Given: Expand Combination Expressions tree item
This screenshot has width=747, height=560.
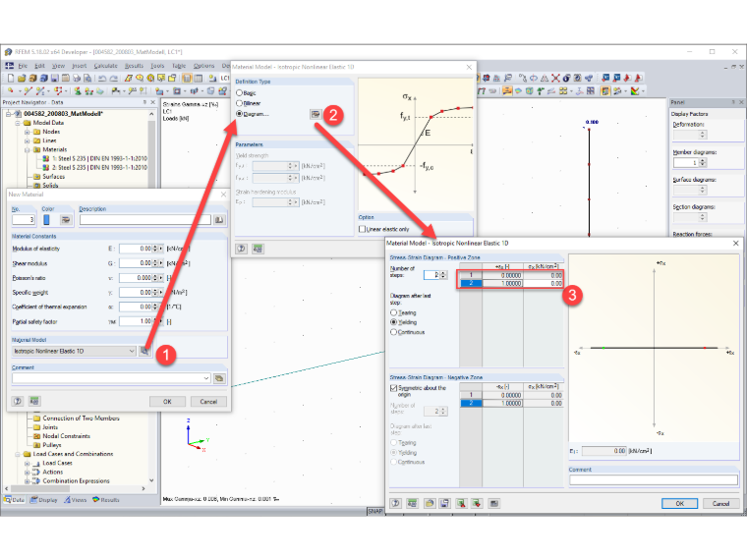Looking at the screenshot, I should (28, 481).
